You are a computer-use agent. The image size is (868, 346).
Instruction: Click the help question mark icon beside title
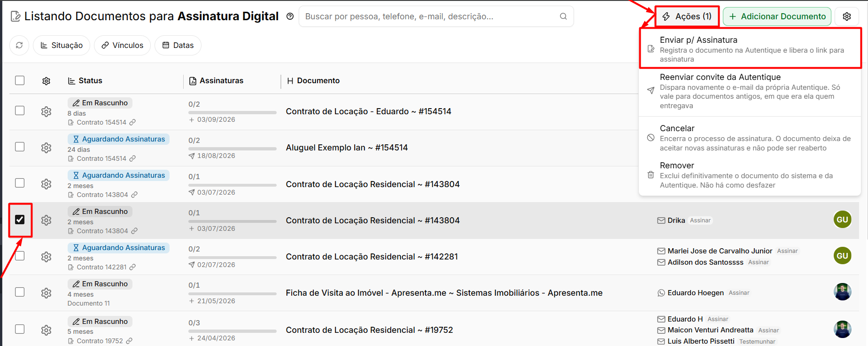[290, 16]
